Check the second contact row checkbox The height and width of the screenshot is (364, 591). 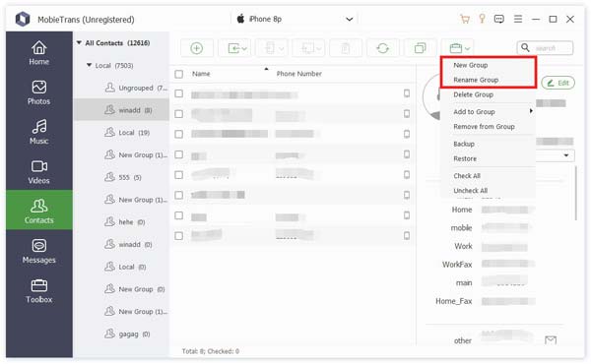[179, 114]
